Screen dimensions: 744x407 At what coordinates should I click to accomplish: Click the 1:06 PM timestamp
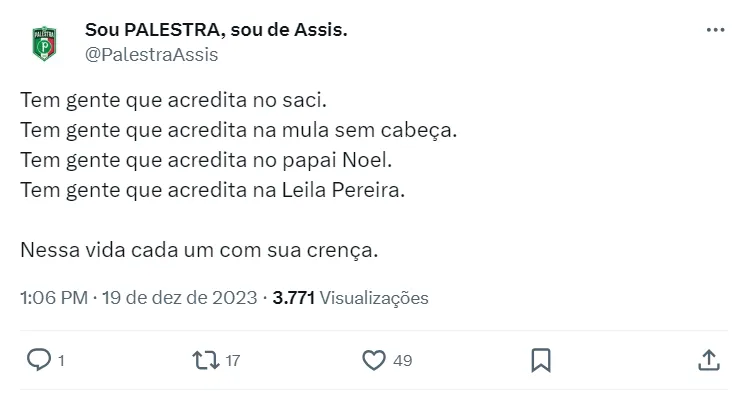point(53,298)
